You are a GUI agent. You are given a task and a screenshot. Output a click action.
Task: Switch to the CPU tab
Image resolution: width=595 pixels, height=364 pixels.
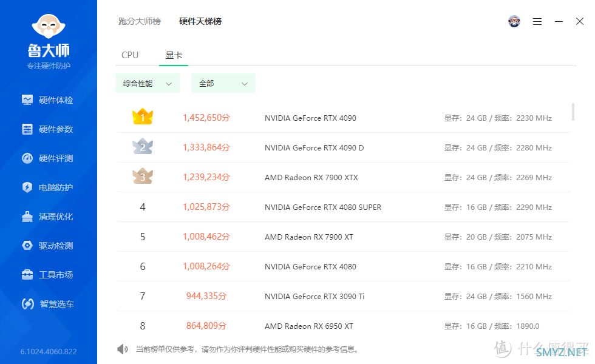click(x=130, y=55)
